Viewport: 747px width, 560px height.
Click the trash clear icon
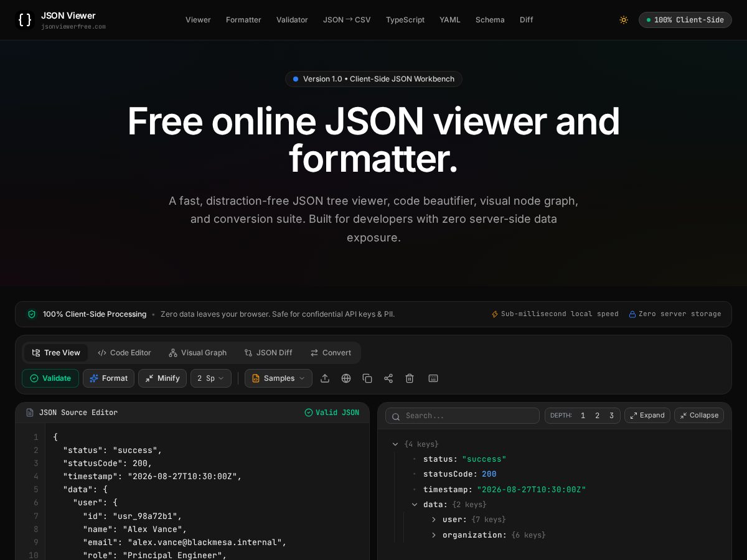410,378
